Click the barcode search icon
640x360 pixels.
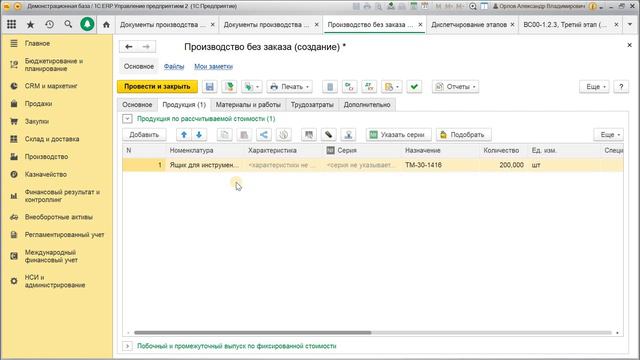tap(309, 135)
